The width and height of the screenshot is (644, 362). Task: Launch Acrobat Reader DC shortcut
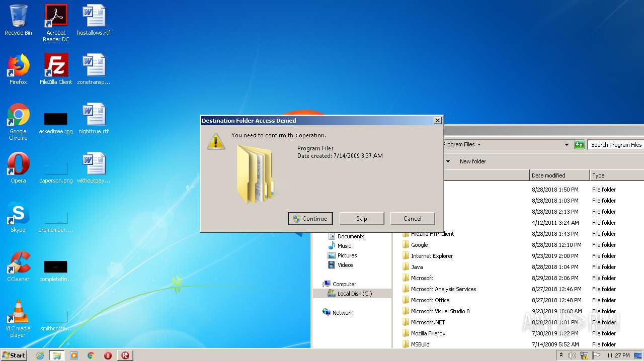point(56,23)
